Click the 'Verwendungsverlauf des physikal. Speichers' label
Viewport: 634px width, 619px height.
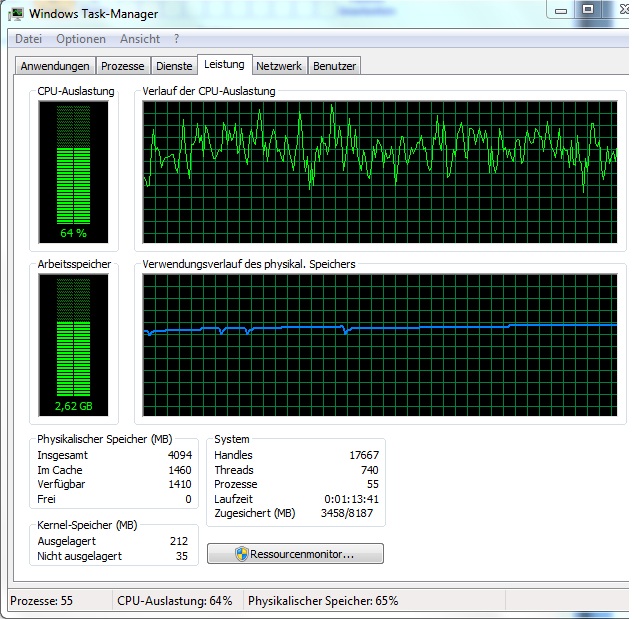(x=249, y=264)
